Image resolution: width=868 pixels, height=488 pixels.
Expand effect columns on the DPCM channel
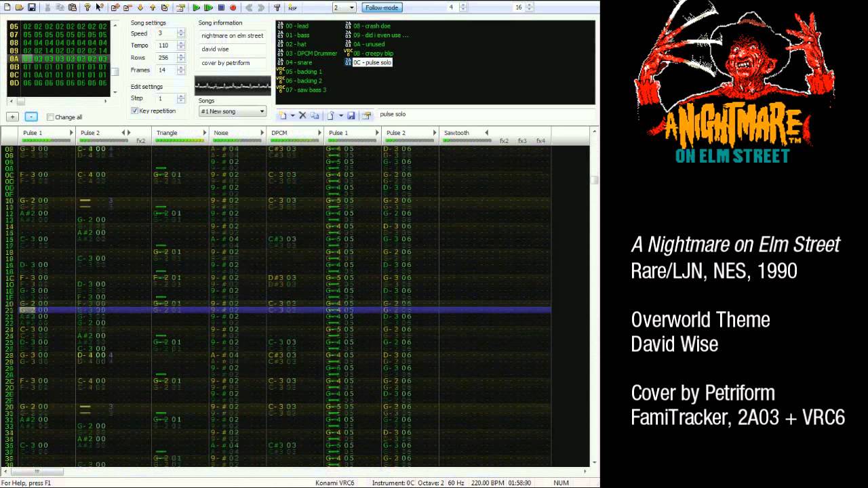coord(319,133)
